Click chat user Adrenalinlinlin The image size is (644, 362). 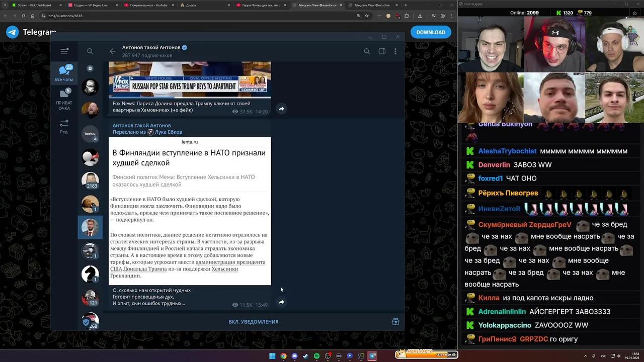(502, 312)
